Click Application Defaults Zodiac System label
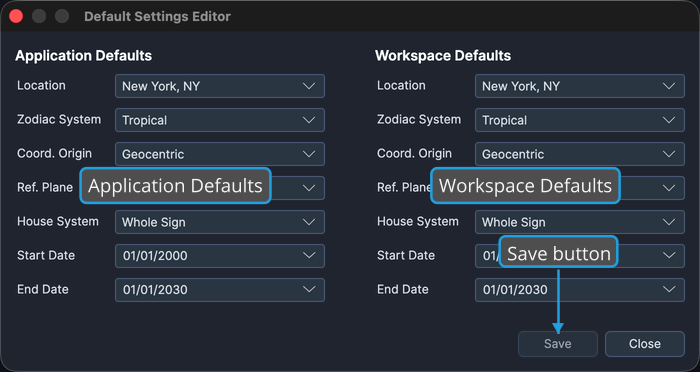 pyautogui.click(x=59, y=120)
